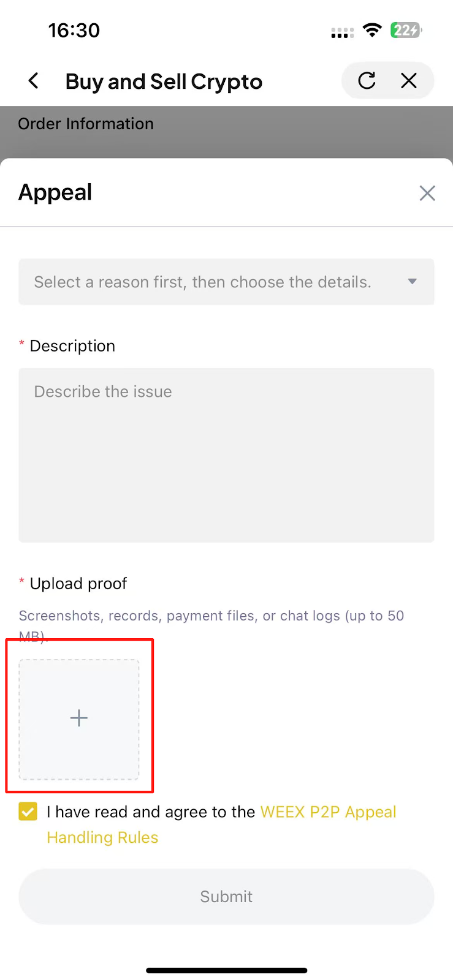Screen dimensions: 453x980
Task: Uncheck the agree to Appeal Handling Rules checkbox
Action: coord(28,812)
